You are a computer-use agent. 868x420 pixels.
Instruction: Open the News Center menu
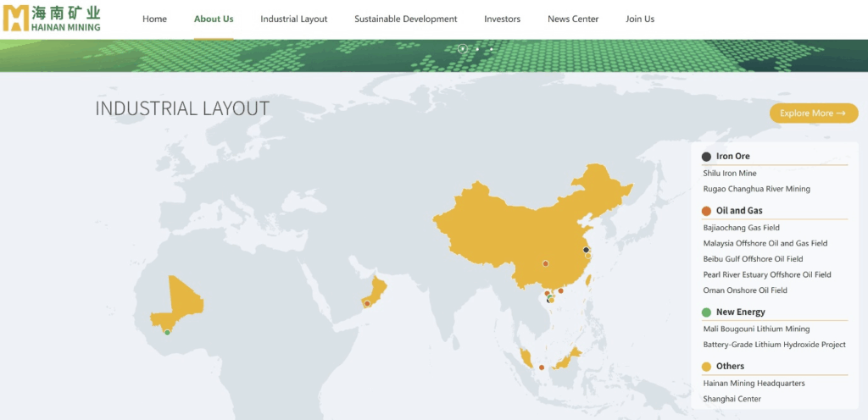573,19
